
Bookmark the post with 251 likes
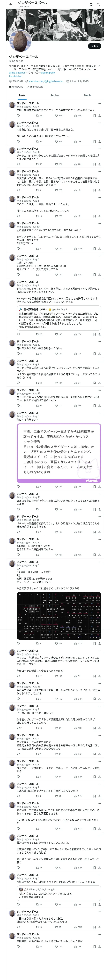[x=94, y=141]
